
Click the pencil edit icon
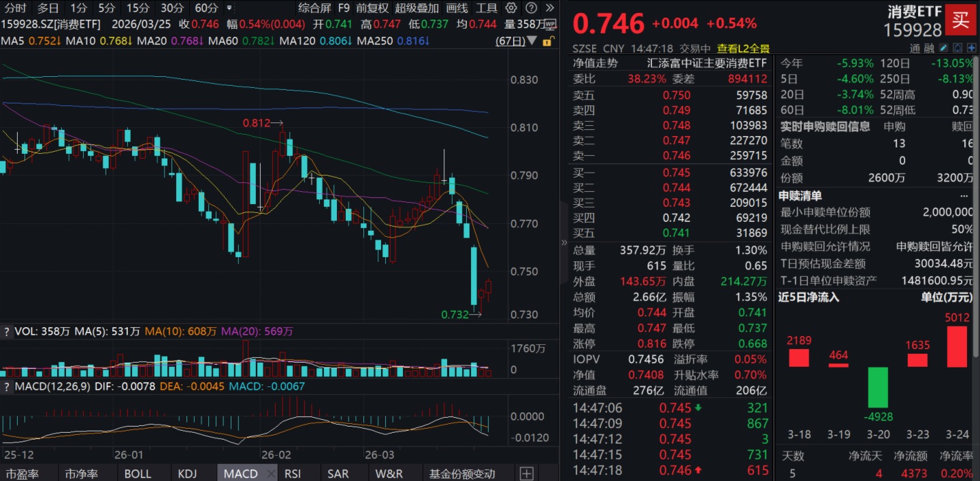[943, 48]
